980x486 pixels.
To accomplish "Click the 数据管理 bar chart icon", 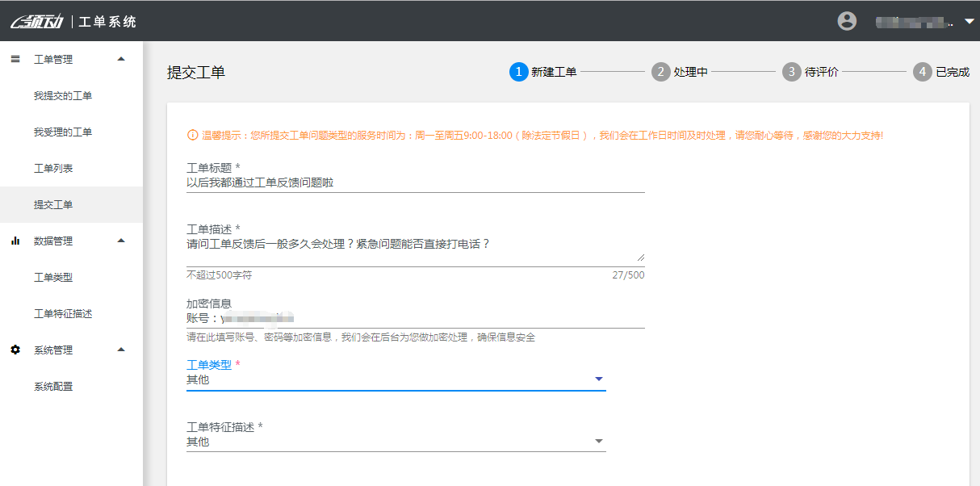I will click(x=15, y=241).
